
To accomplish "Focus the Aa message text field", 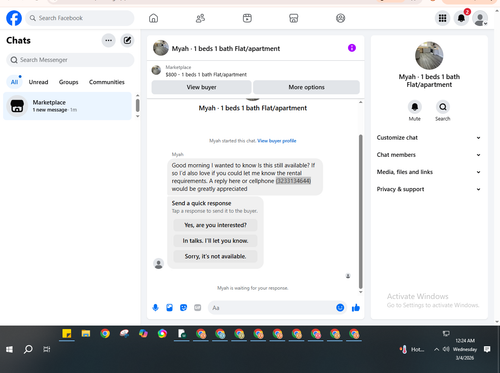I will [x=273, y=308].
